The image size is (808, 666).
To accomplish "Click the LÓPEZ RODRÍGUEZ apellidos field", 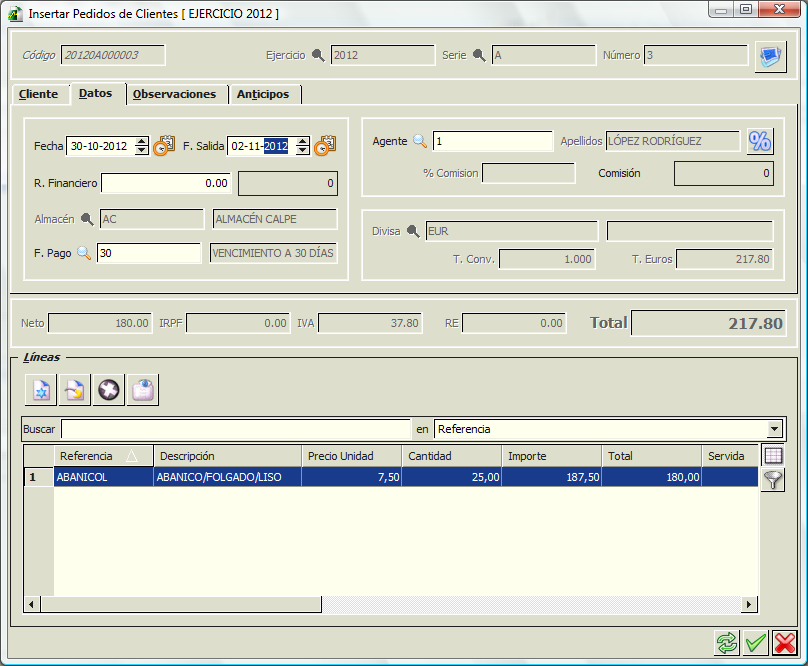I will pos(673,141).
